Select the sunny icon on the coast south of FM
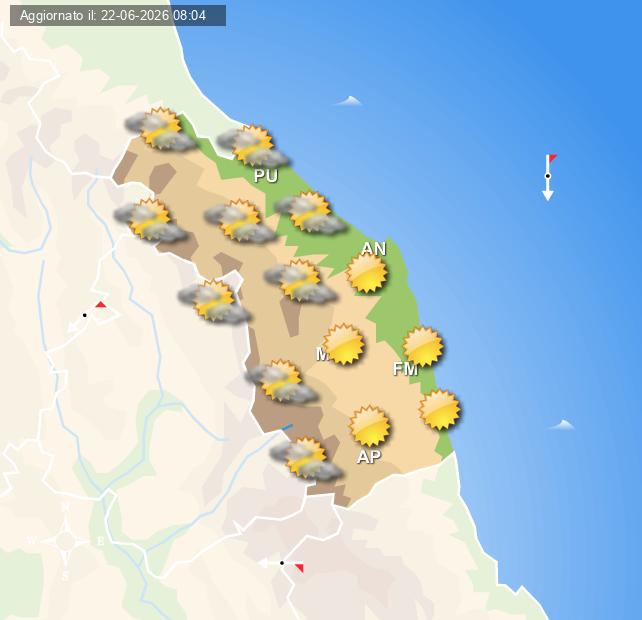Image resolution: width=642 pixels, height=620 pixels. coord(439,410)
